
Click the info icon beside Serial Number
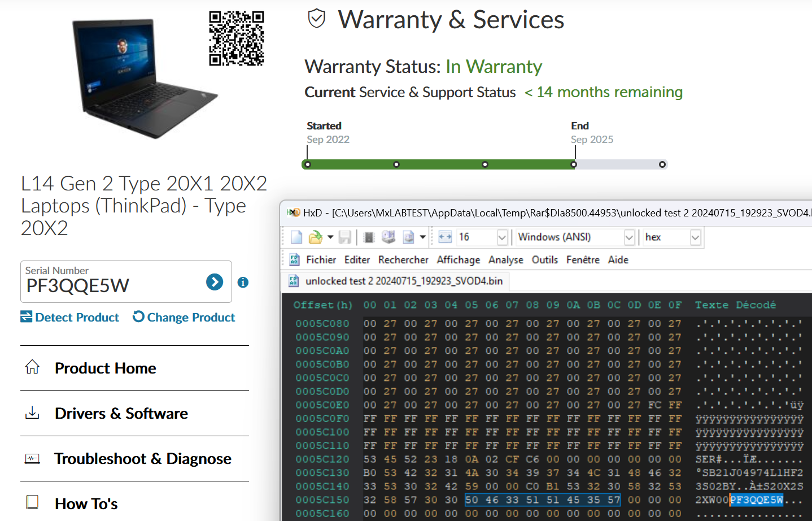tap(243, 283)
